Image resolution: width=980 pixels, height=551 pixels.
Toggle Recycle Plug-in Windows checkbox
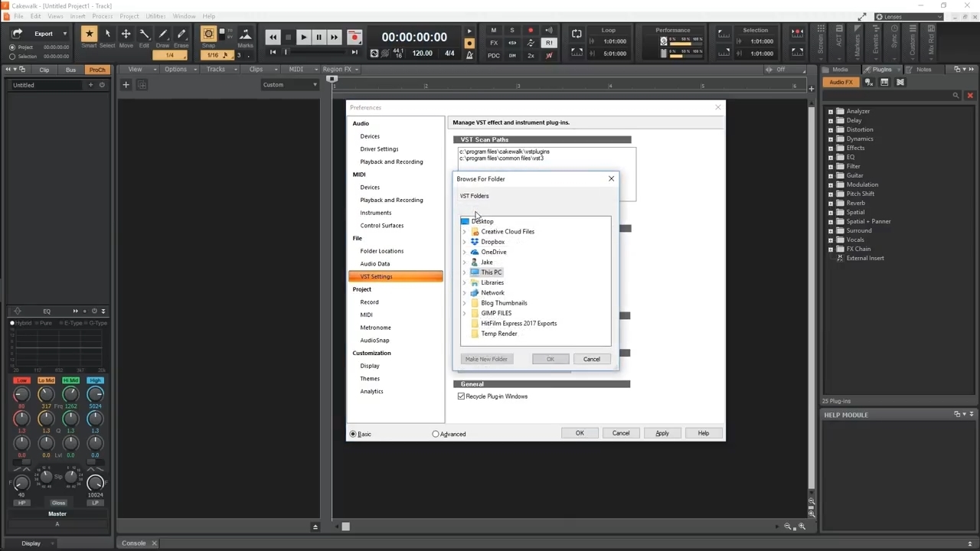pyautogui.click(x=461, y=396)
